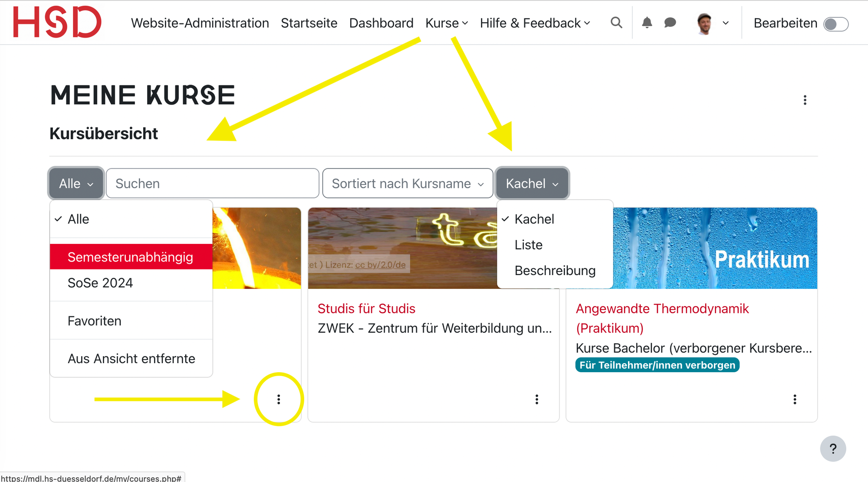Go to Dashboard in the navigation
This screenshot has height=482, width=868.
[381, 23]
